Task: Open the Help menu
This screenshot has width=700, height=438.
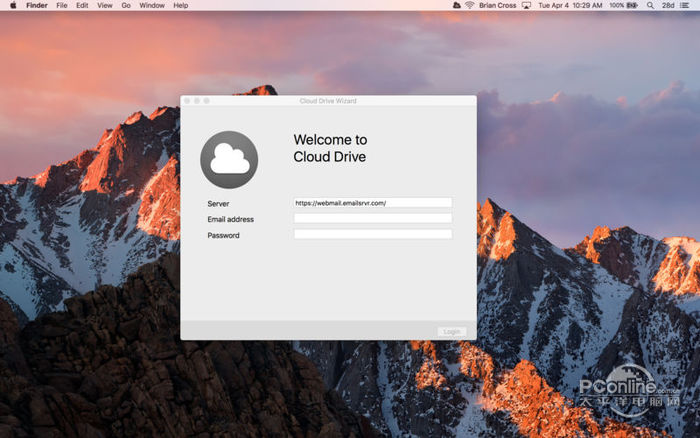Action: (x=181, y=5)
